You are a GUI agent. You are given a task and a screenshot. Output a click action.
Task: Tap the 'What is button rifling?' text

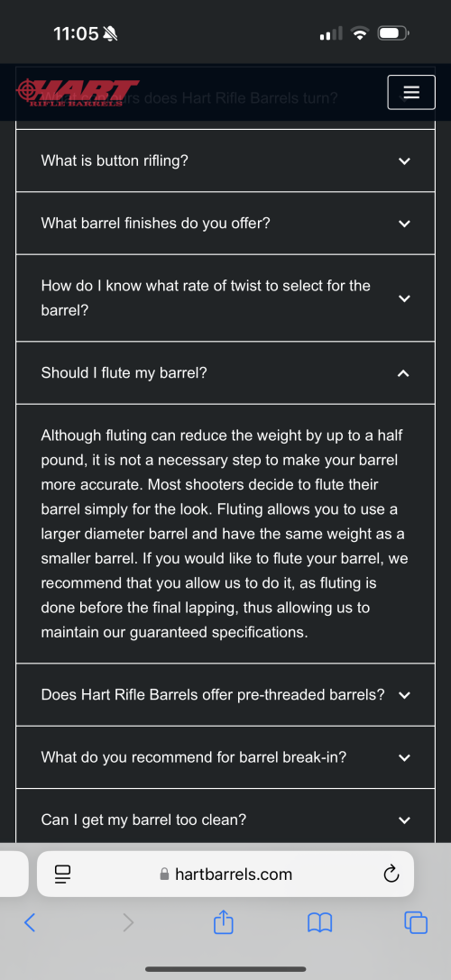coord(115,161)
